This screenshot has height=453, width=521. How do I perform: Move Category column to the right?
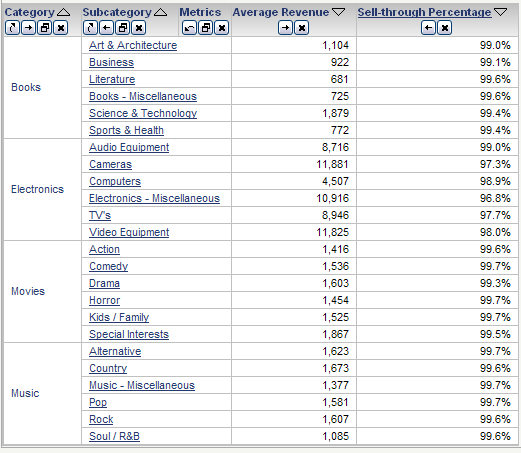(29, 28)
